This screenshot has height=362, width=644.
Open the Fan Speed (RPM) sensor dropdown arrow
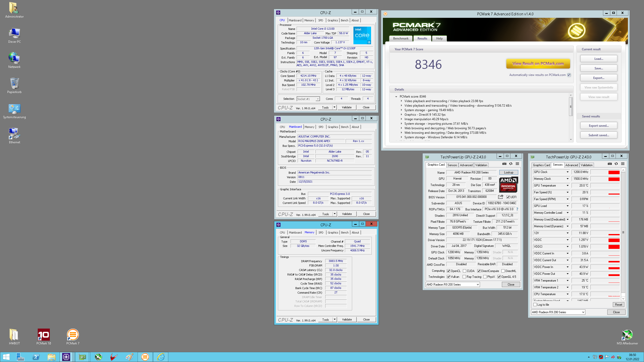pyautogui.click(x=568, y=199)
